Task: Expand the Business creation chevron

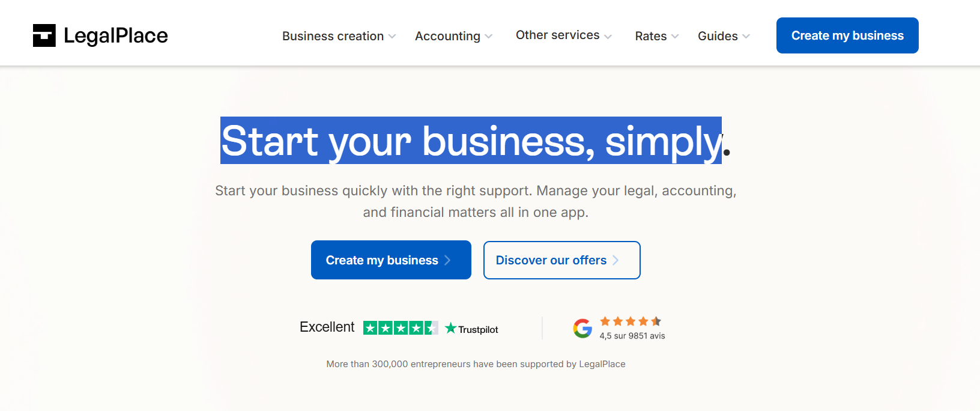Action: pos(392,36)
